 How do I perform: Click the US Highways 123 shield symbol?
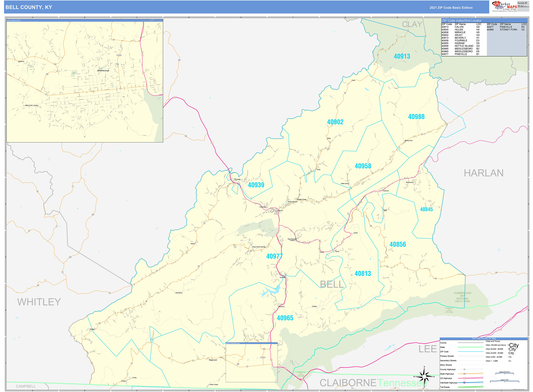click(x=464, y=378)
